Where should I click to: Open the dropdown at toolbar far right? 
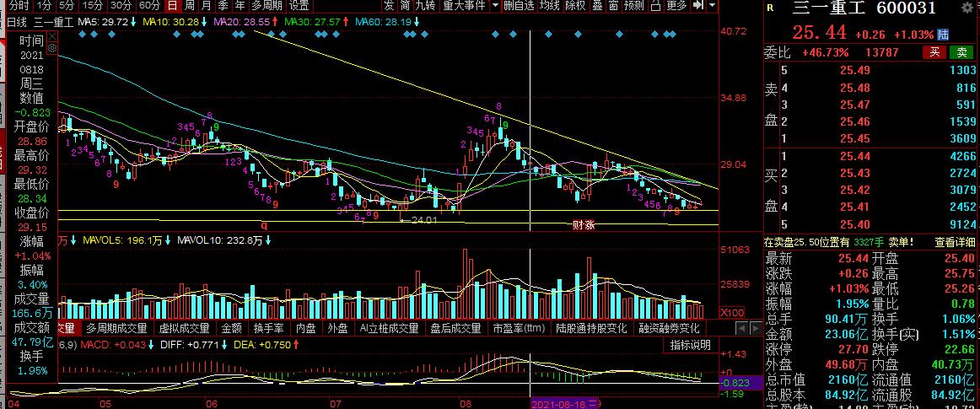click(713, 6)
